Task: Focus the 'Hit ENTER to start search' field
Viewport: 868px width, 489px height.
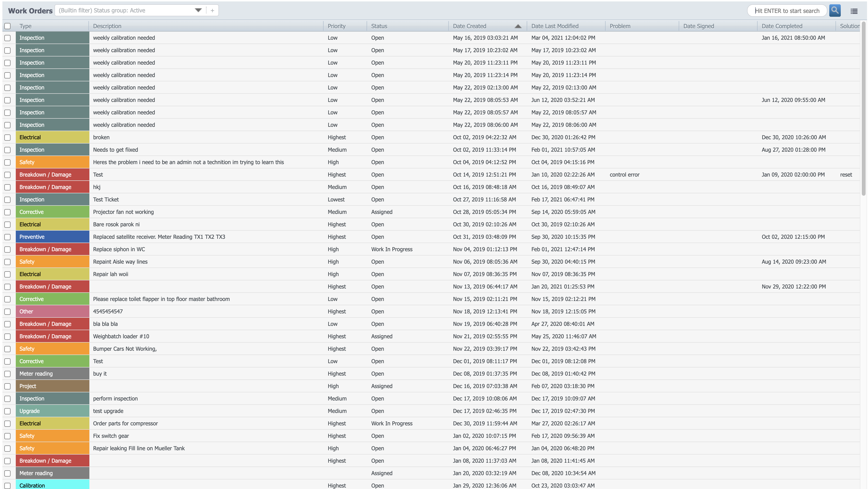Action: click(787, 11)
